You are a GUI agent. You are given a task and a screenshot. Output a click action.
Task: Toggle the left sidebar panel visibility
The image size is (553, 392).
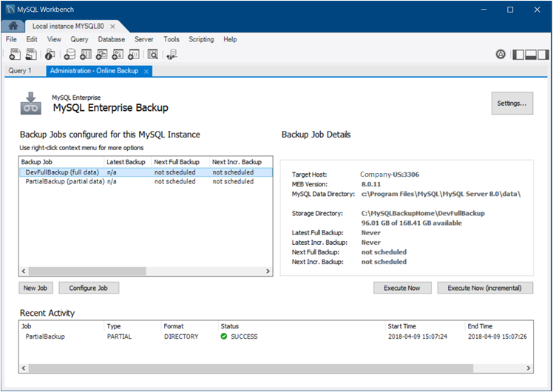pyautogui.click(x=518, y=54)
